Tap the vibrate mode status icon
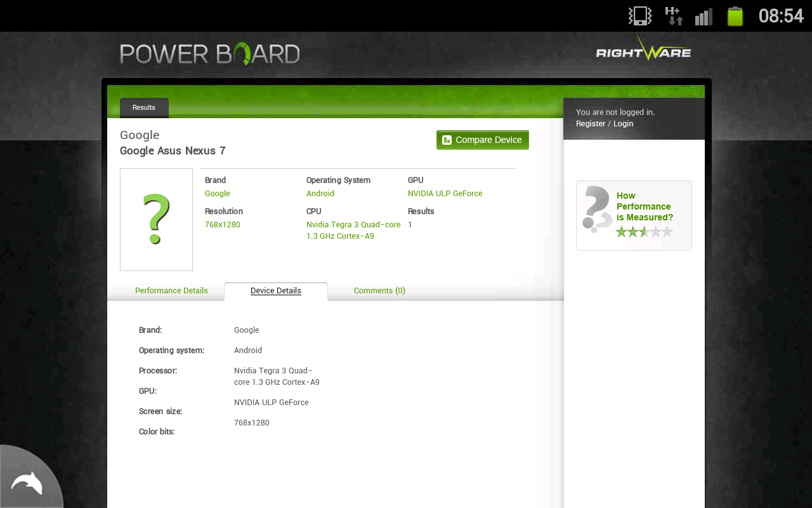Image resolution: width=812 pixels, height=508 pixels. pyautogui.click(x=640, y=16)
